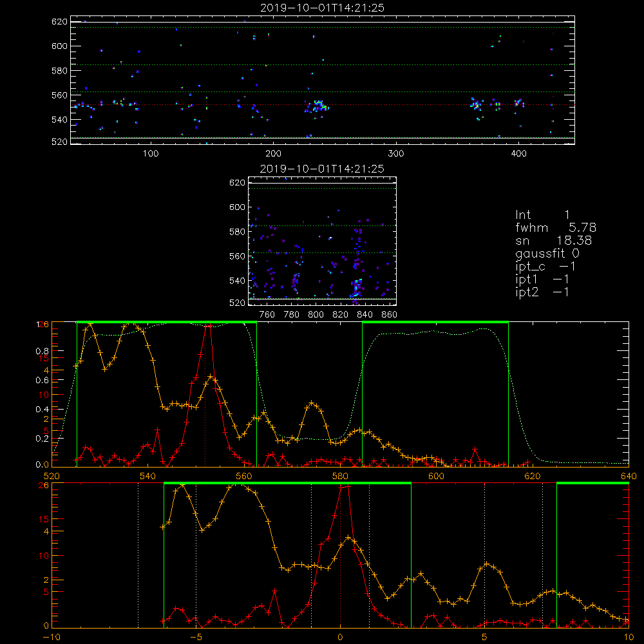Click x-axis label '760' under the middle image
The height and width of the screenshot is (644, 644).
267,315
